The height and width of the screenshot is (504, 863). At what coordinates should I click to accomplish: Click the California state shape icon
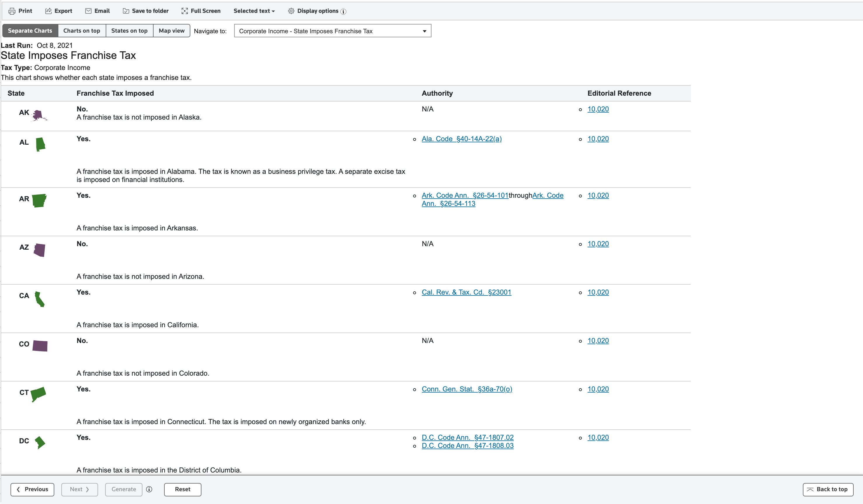click(x=39, y=299)
